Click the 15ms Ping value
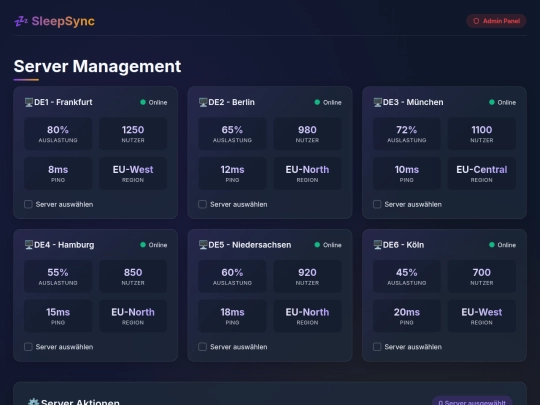 58,312
